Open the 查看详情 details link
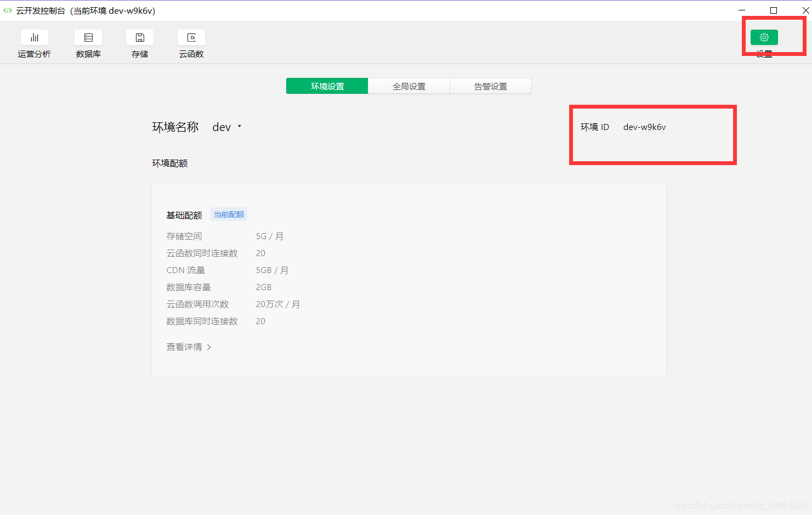 coord(189,347)
